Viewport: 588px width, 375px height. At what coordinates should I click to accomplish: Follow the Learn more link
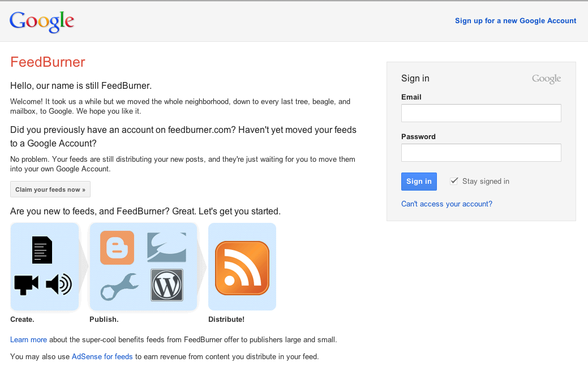point(28,340)
